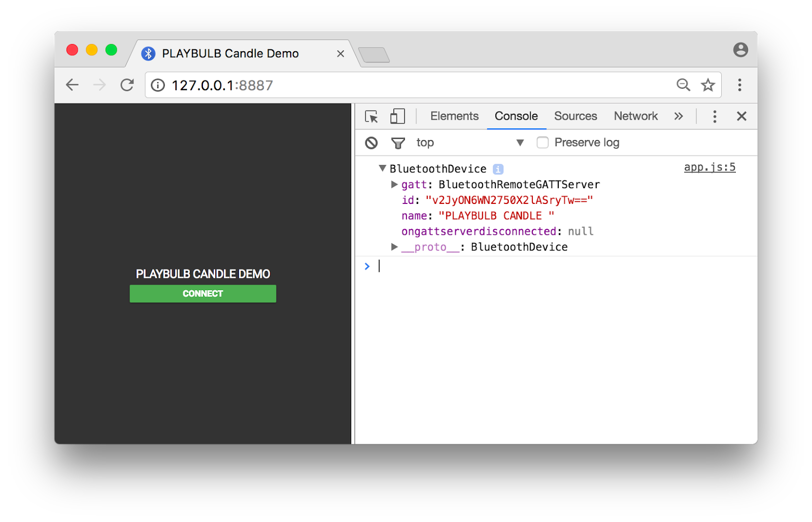Enable the Preserve log checkbox
Viewport: 812px width, 522px height.
coord(543,143)
